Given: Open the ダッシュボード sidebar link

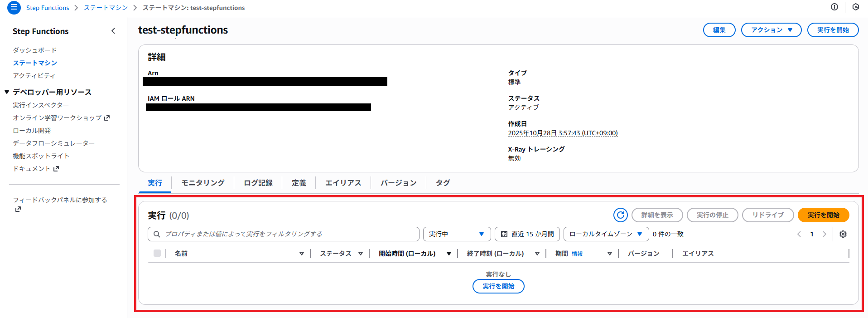Looking at the screenshot, I should click(x=35, y=50).
